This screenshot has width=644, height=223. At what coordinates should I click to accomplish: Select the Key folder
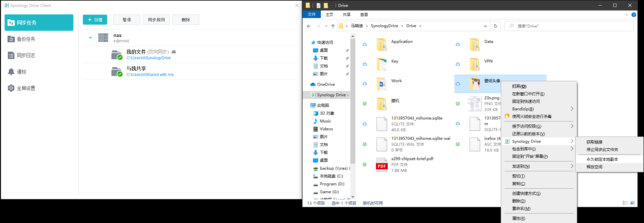[x=395, y=61]
